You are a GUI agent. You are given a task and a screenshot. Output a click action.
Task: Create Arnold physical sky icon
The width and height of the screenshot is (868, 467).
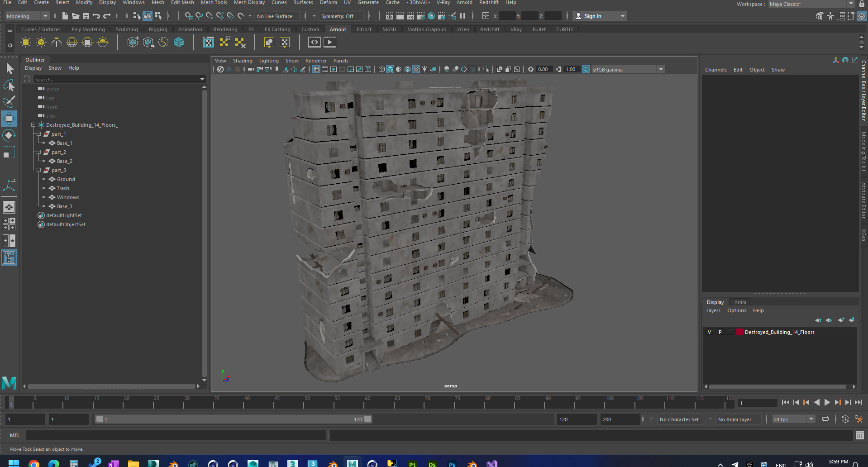point(103,43)
